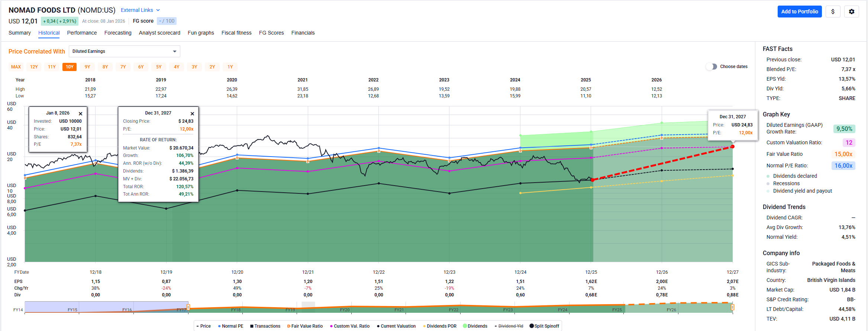Image resolution: width=868 pixels, height=331 pixels.
Task: Click the Split Spinoff legend icon
Action: click(532, 326)
